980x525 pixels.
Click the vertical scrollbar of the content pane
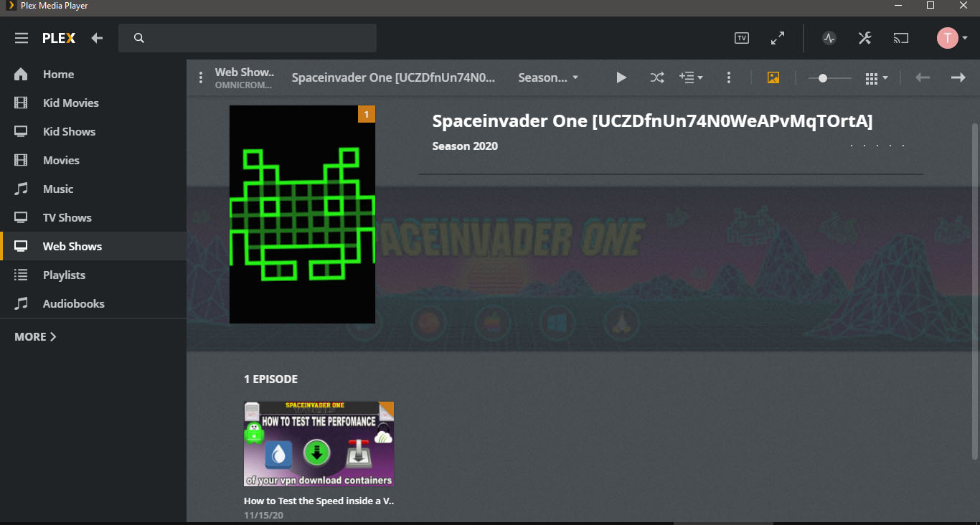tap(974, 290)
